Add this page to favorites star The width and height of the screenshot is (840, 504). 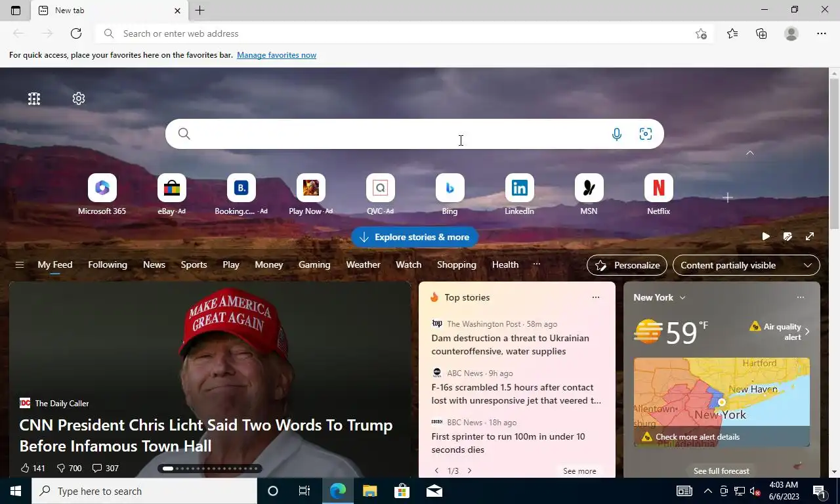(701, 33)
